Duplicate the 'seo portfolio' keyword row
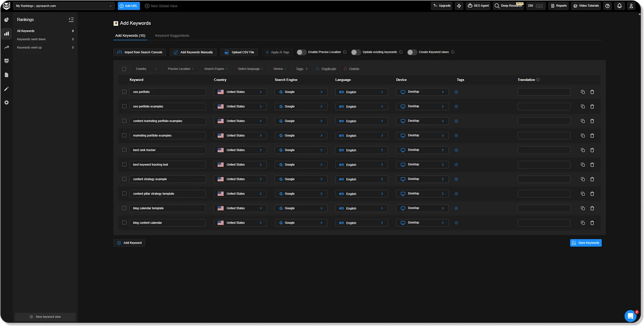Screen dimensions: 644x326 pyautogui.click(x=583, y=92)
